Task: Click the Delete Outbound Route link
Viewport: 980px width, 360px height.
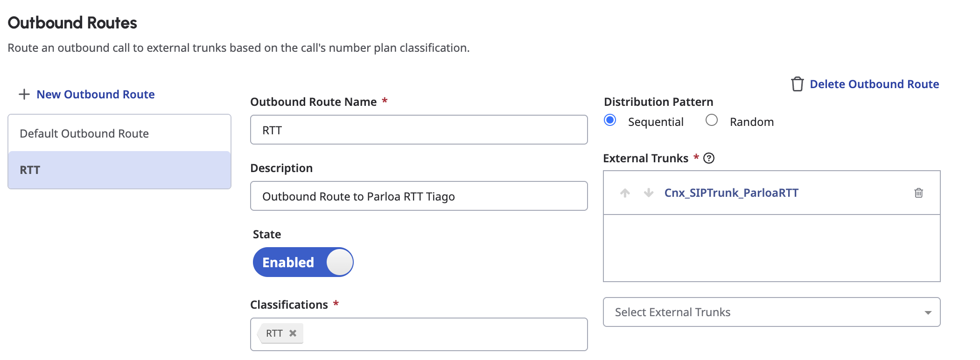Action: (x=874, y=84)
